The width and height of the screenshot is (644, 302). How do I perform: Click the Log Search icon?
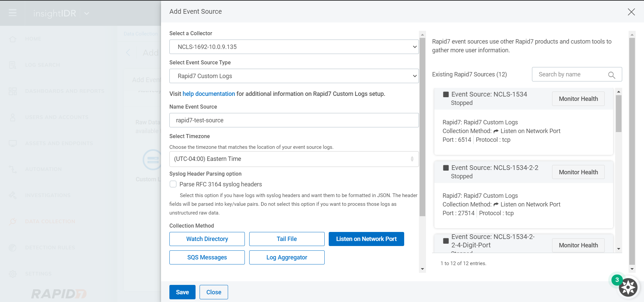tap(13, 65)
